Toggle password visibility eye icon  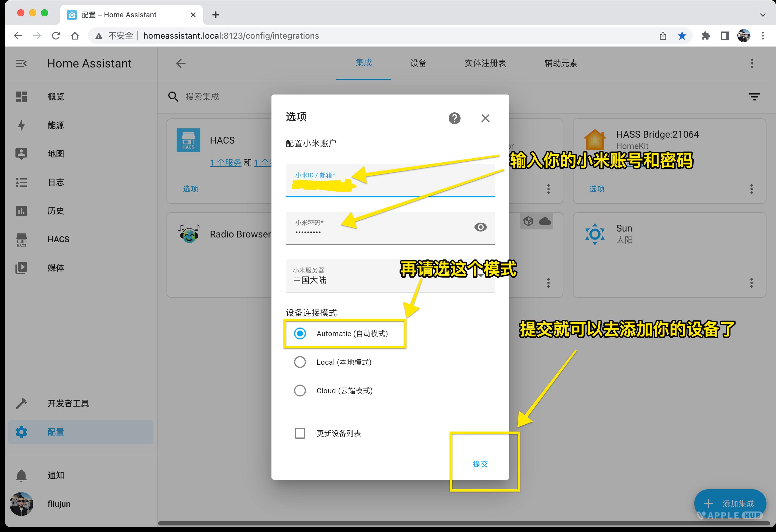click(x=480, y=227)
